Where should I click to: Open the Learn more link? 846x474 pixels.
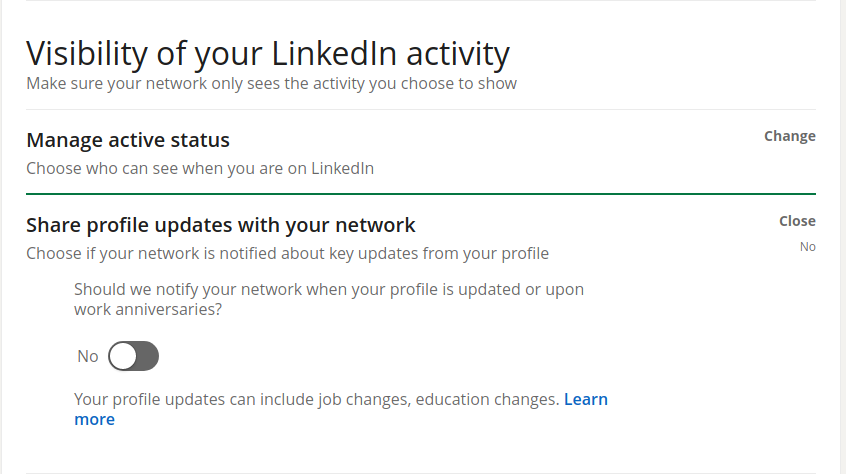[x=585, y=399]
